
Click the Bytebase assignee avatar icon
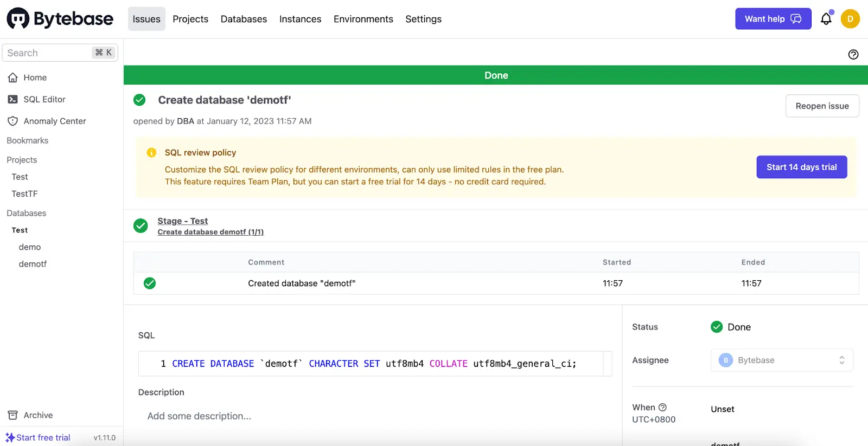point(725,360)
